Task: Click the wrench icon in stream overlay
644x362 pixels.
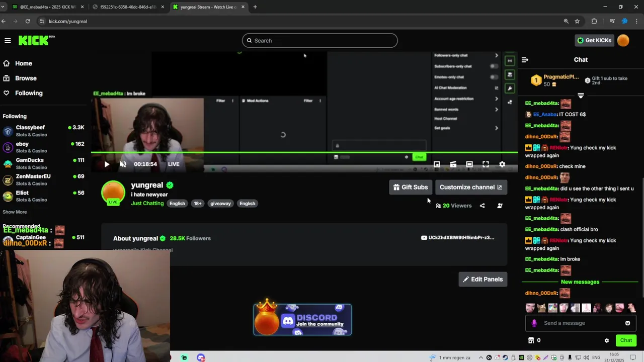Action: click(x=510, y=88)
